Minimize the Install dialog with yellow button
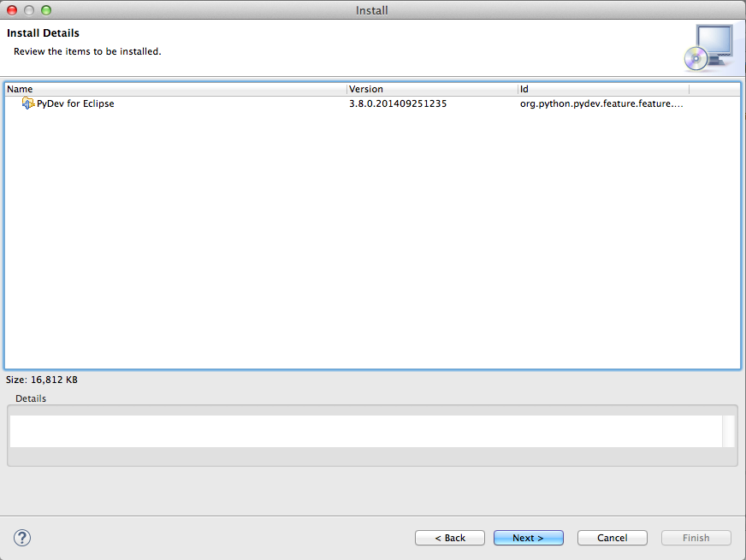Screen dimensions: 746x560 coord(29,10)
